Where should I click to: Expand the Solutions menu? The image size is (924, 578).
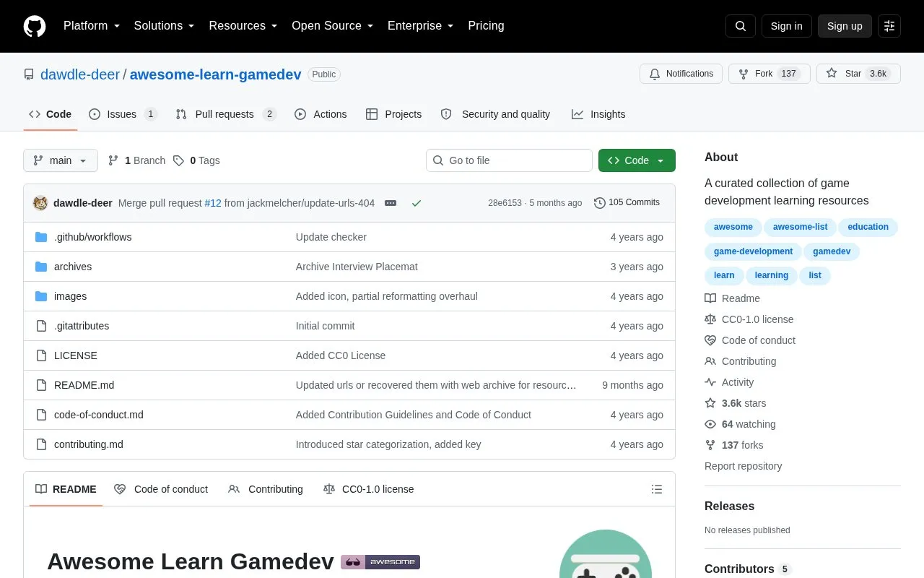[164, 26]
